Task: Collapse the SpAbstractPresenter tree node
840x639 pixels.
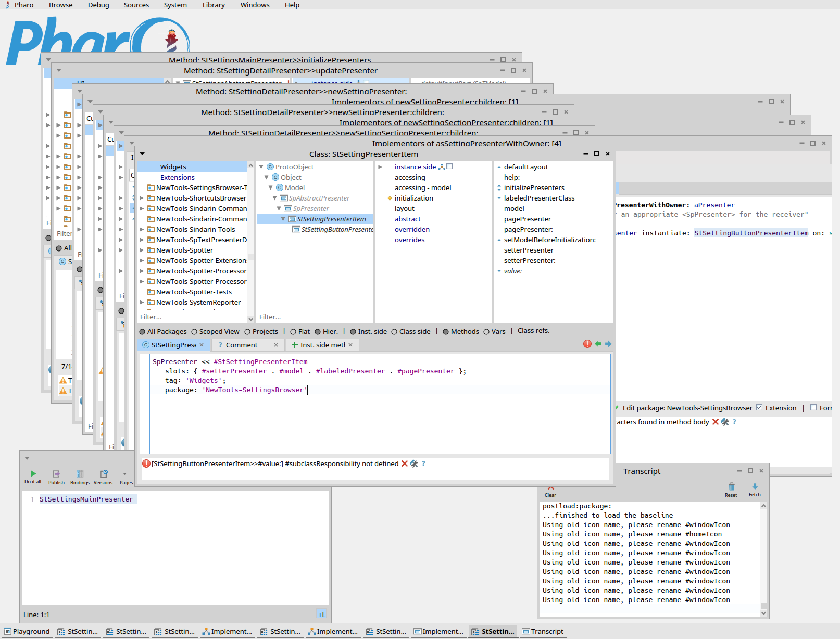Action: pyautogui.click(x=275, y=198)
